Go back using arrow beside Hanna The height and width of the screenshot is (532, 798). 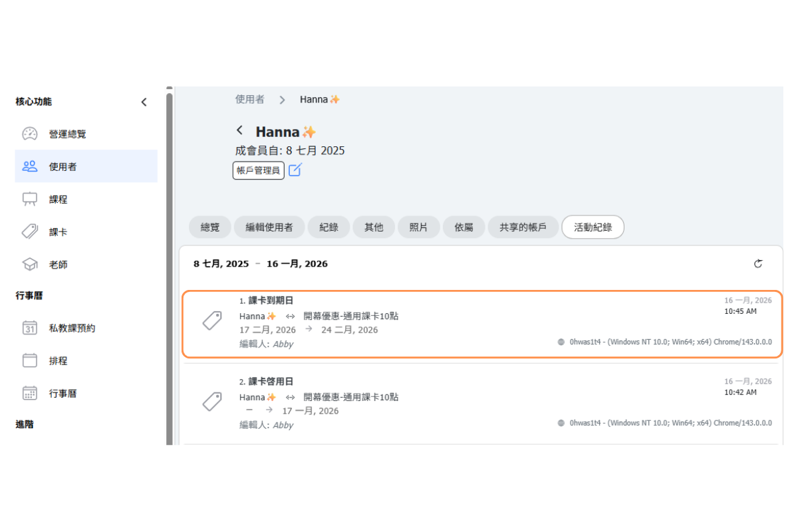click(x=240, y=130)
